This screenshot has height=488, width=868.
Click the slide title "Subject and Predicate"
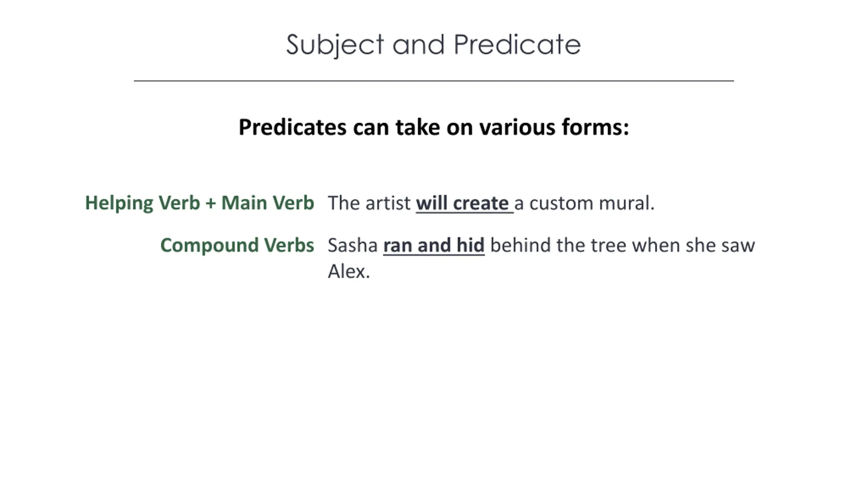(433, 45)
